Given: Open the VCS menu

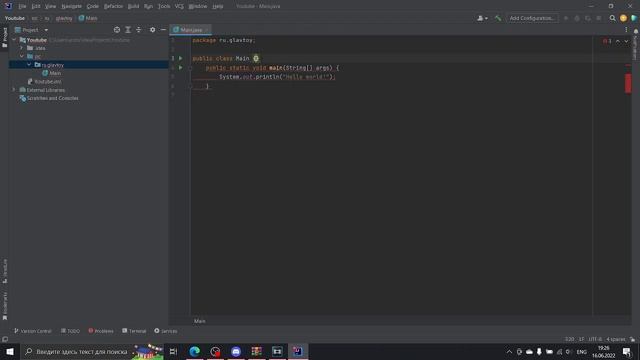Looking at the screenshot, I should 179,6.
